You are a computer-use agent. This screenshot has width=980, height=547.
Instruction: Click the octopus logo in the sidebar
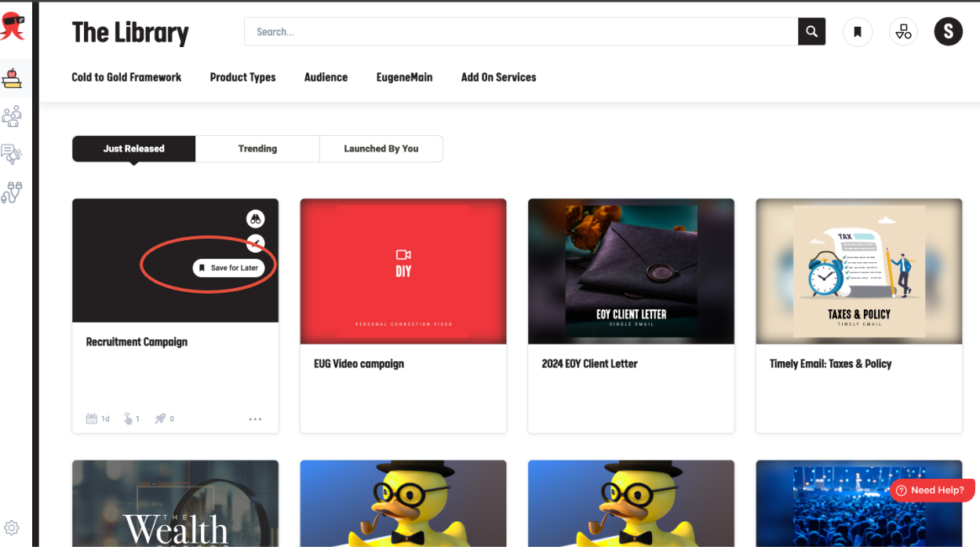13,27
